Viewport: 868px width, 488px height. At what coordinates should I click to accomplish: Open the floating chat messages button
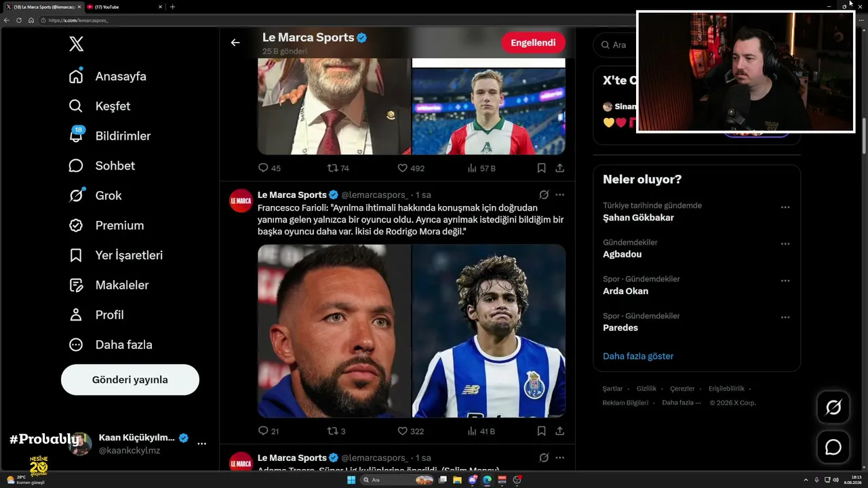coord(833,447)
